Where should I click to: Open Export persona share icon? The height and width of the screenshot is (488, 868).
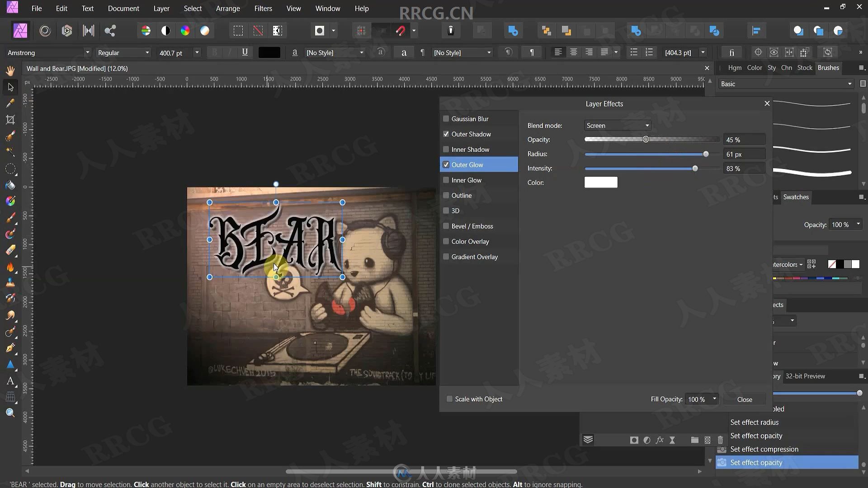110,31
